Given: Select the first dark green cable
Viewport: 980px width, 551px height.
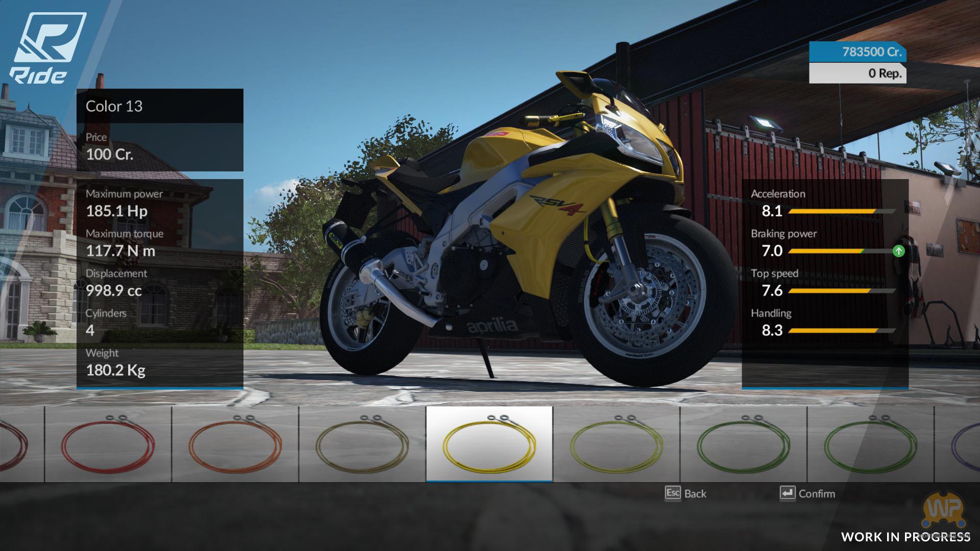Looking at the screenshot, I should pos(743,444).
